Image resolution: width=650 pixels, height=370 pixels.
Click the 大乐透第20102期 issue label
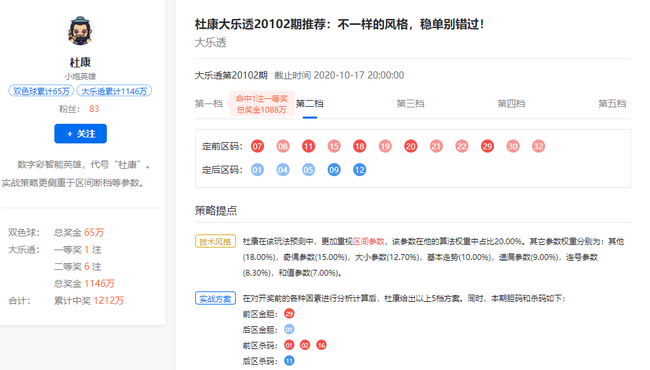tap(231, 75)
